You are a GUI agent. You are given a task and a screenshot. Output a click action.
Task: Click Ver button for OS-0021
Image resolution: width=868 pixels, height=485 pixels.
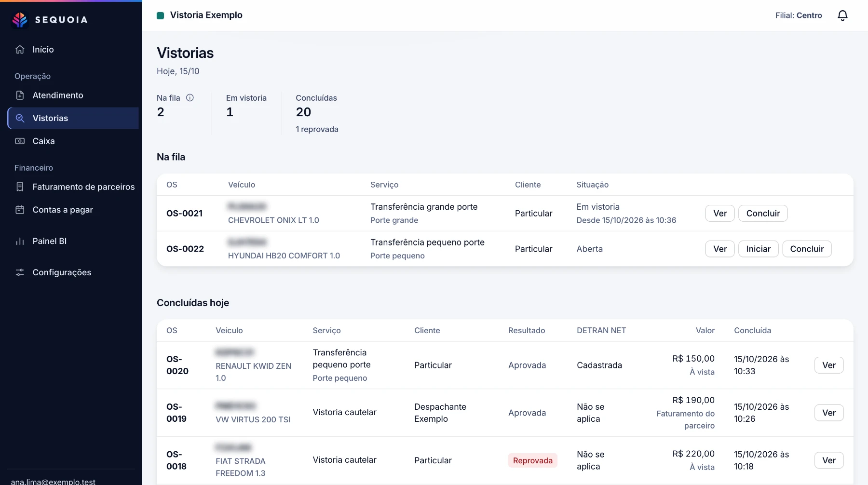pos(720,214)
